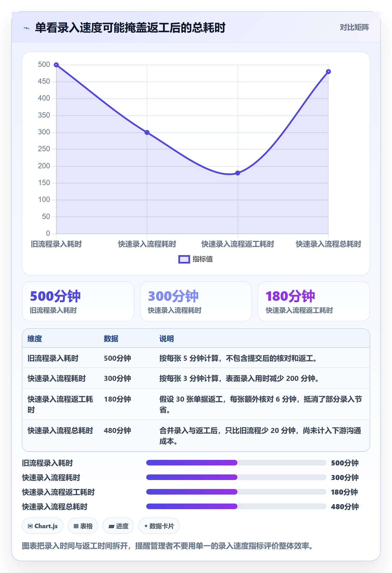Select the 数据卡片 tag chip
The width and height of the screenshot is (392, 573).
pos(159,526)
